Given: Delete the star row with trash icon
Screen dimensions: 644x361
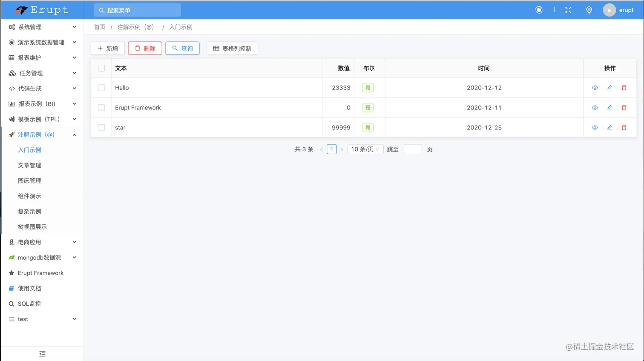Looking at the screenshot, I should click(624, 128).
